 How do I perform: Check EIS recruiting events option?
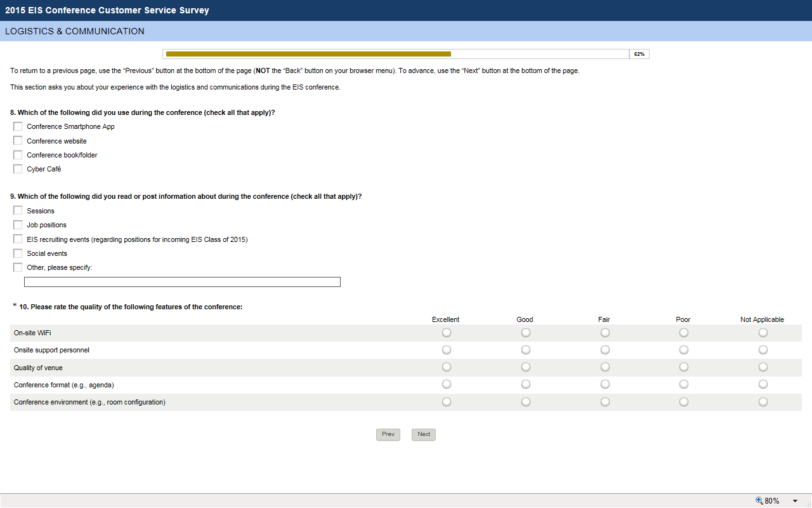(x=18, y=239)
